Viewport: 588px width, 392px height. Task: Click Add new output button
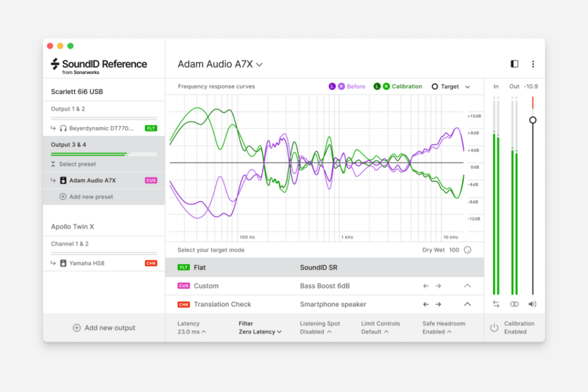pos(104,328)
